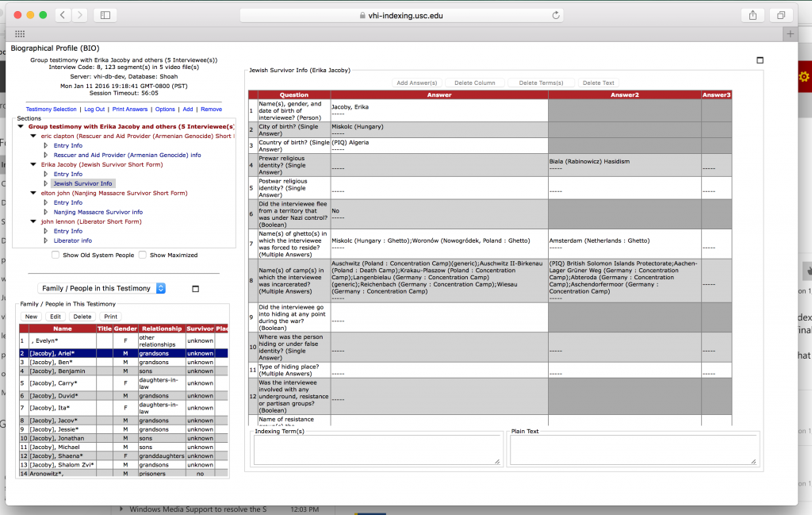Open Testimony Selection link

click(51, 110)
